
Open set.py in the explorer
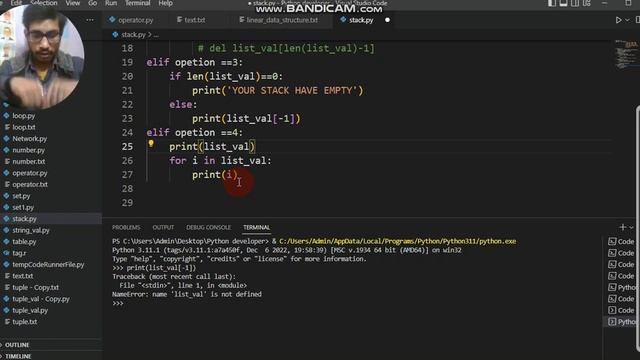21,196
